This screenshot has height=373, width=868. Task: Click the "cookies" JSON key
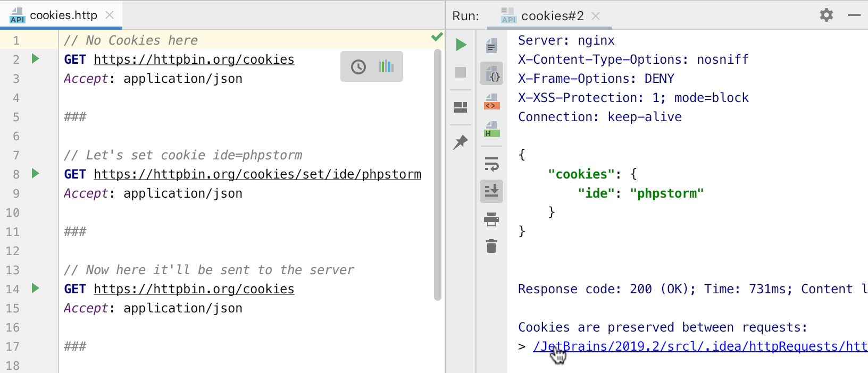[581, 174]
